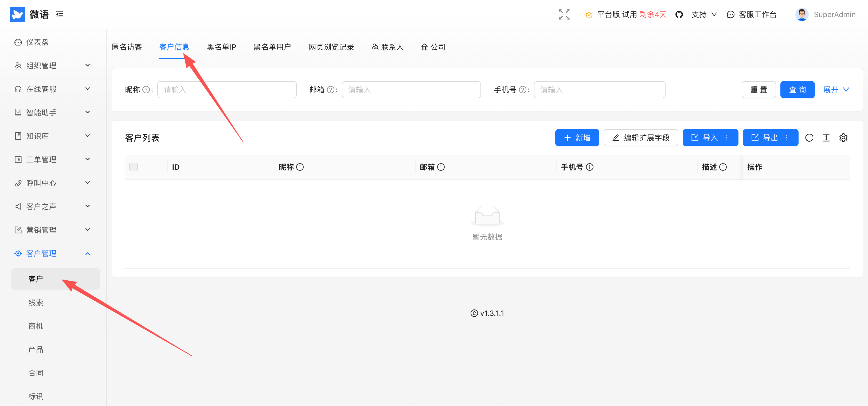
Task: Click the crown icon beside 平台版
Action: [x=589, y=14]
